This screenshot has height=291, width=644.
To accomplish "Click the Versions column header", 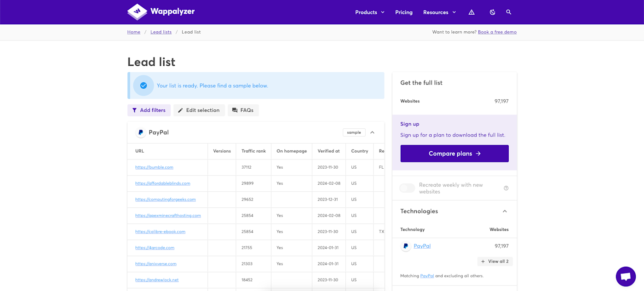I will tap(222, 151).
